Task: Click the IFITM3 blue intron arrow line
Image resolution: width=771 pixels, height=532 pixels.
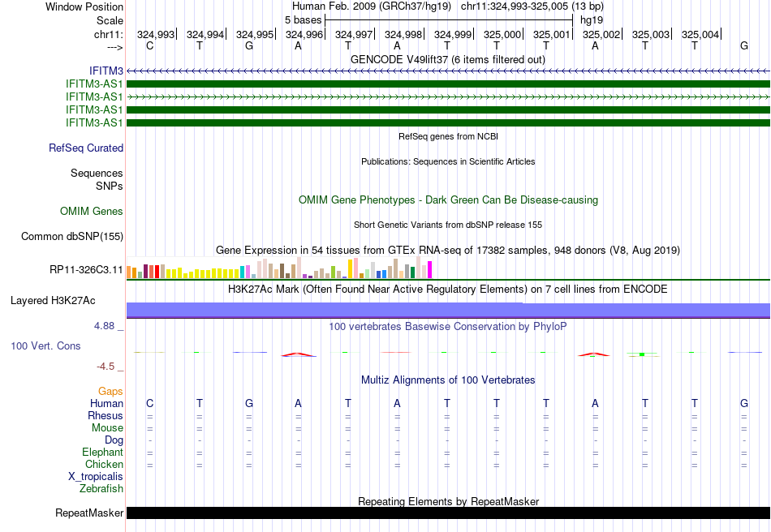Action: coord(448,71)
